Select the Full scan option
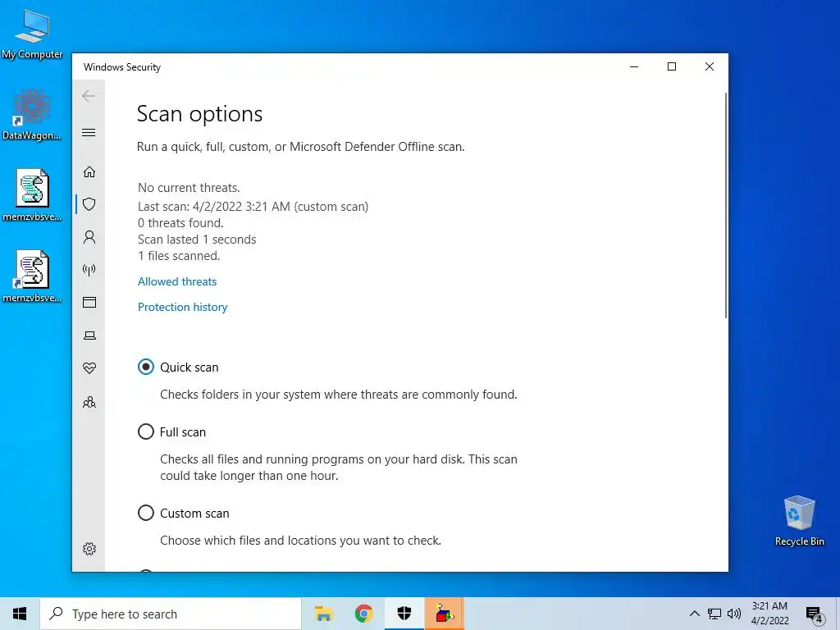Image resolution: width=840 pixels, height=630 pixels. click(146, 431)
